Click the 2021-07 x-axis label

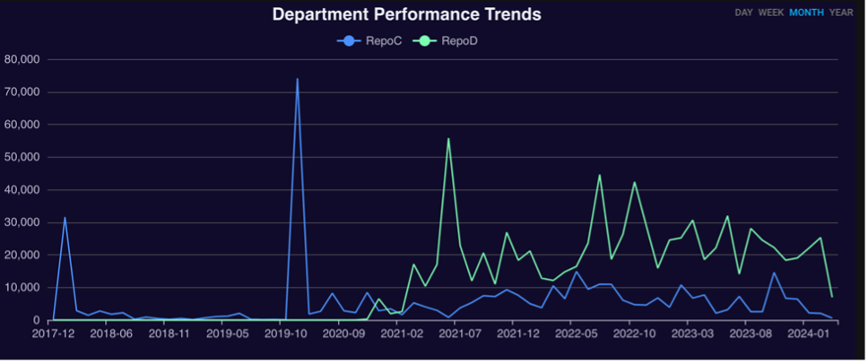point(460,333)
